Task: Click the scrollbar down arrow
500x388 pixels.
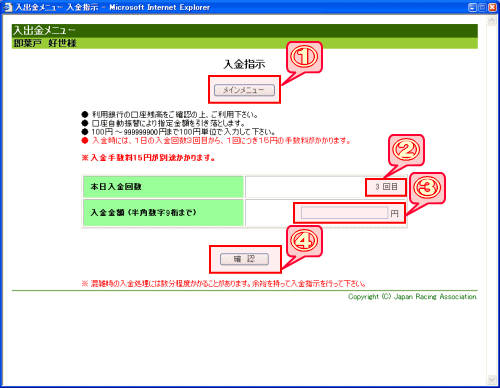Action: coord(491,379)
